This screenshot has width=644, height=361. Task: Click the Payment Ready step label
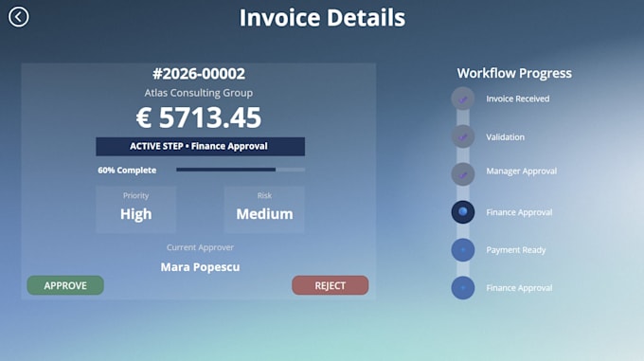(x=516, y=250)
